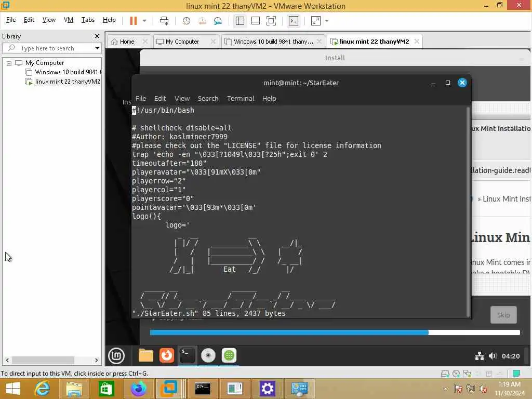Click the terminal's vertical scrollbar

pyautogui.click(x=469, y=212)
